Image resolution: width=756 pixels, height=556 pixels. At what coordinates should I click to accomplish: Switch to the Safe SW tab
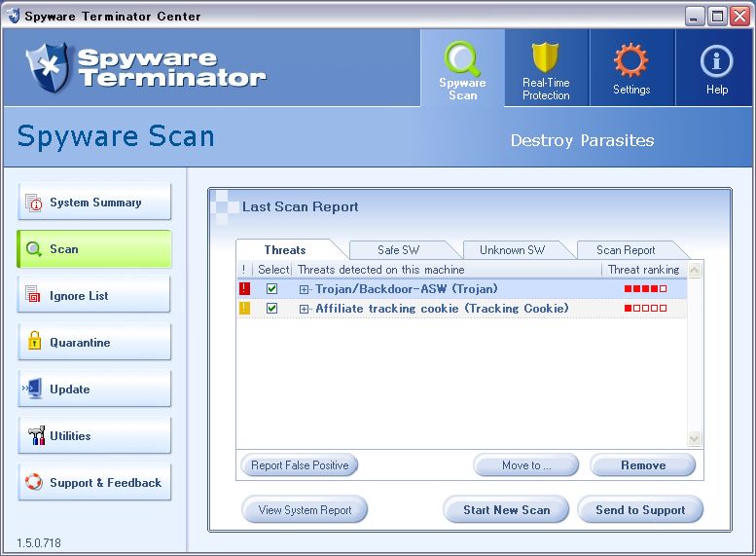[398, 250]
